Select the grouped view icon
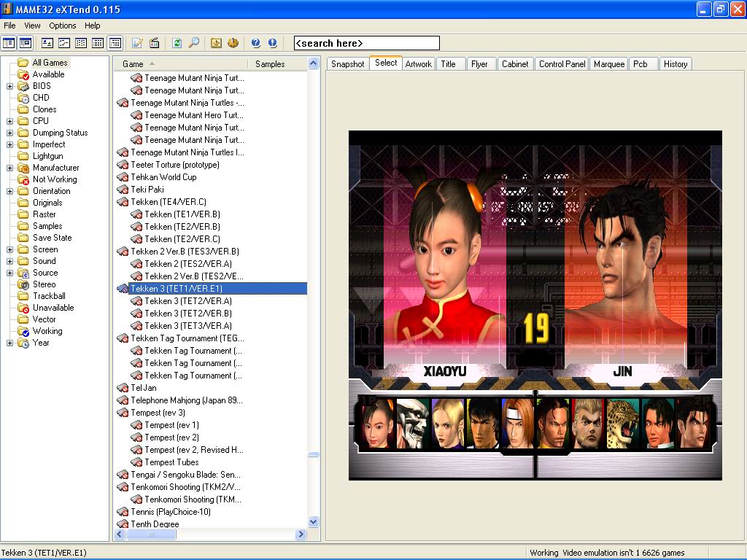Viewport: 747px width, 560px height. click(x=115, y=43)
